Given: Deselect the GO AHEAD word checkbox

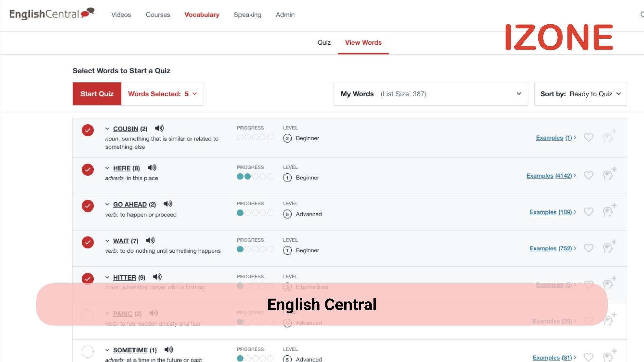Looking at the screenshot, I should coord(88,206).
